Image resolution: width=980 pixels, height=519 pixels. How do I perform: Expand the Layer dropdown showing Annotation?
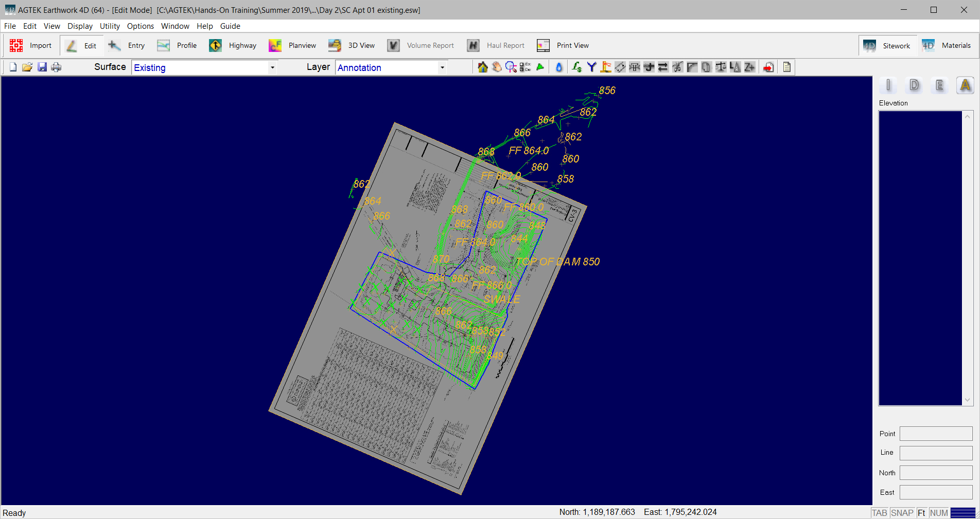coord(442,68)
